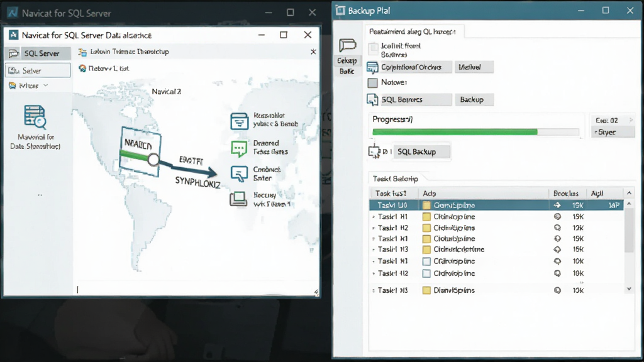Viewport: 644px width, 362px height.
Task: Close the Lotwin Tirmae tab with its X
Action: click(313, 52)
